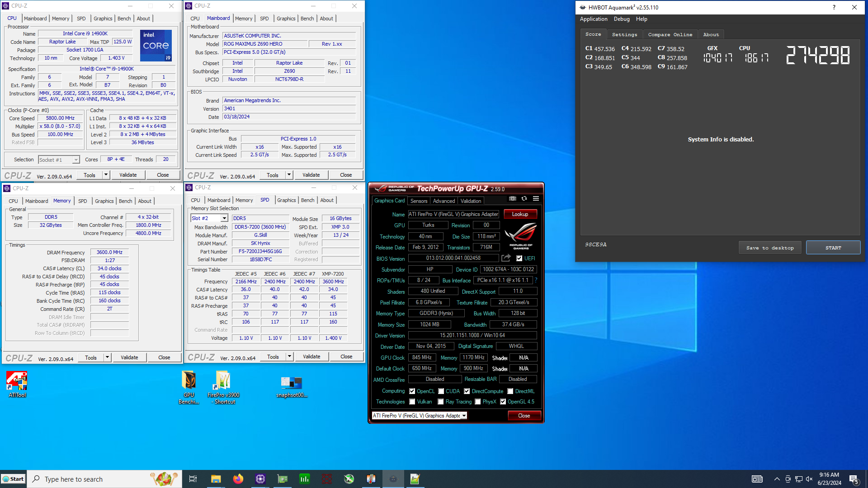Click the START button in Aquamark
This screenshot has height=488, width=868.
pos(833,248)
